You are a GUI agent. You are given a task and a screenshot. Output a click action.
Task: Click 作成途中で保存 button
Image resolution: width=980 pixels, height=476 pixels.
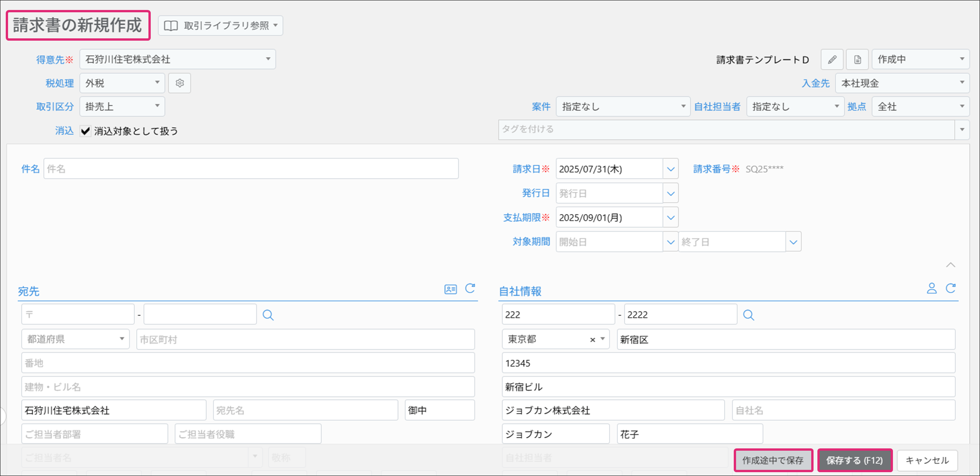773,460
